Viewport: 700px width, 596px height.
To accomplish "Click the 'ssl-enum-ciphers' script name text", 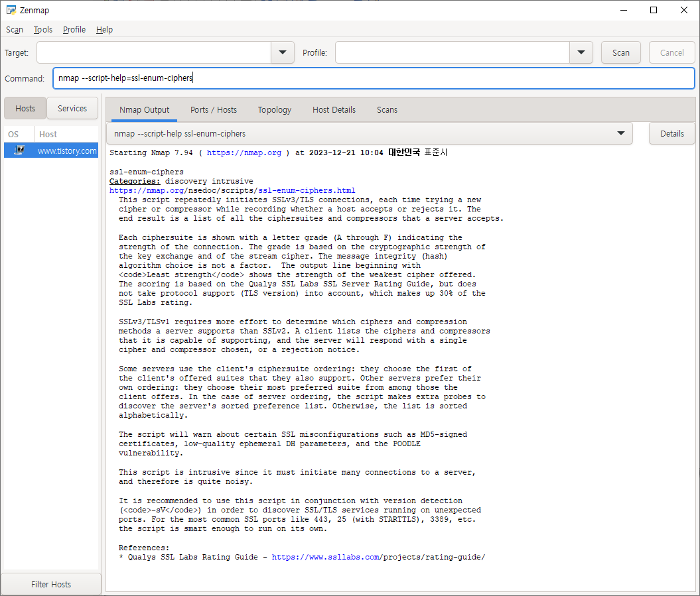I will tap(147, 172).
